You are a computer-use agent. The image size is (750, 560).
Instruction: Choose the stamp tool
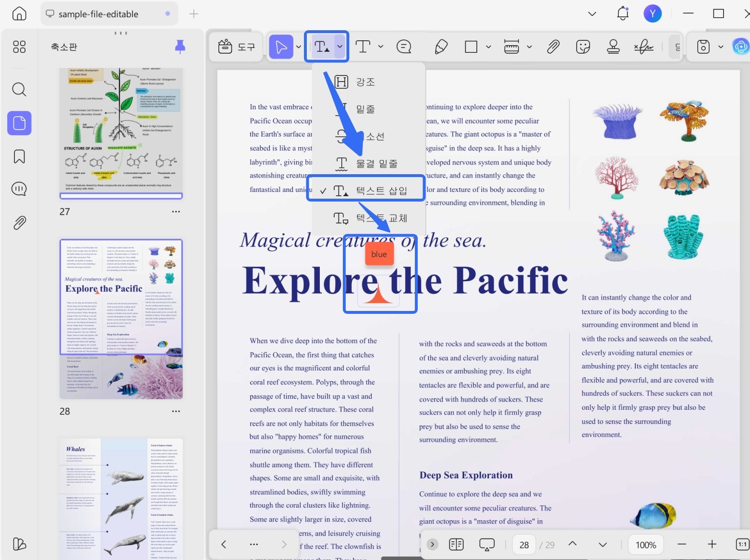pos(613,47)
